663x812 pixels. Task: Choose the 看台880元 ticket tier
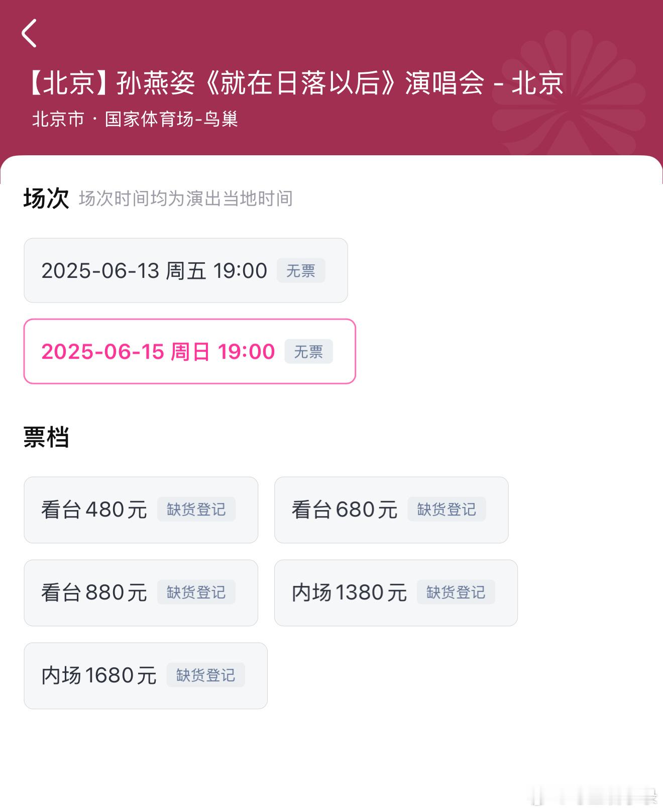pyautogui.click(x=141, y=593)
